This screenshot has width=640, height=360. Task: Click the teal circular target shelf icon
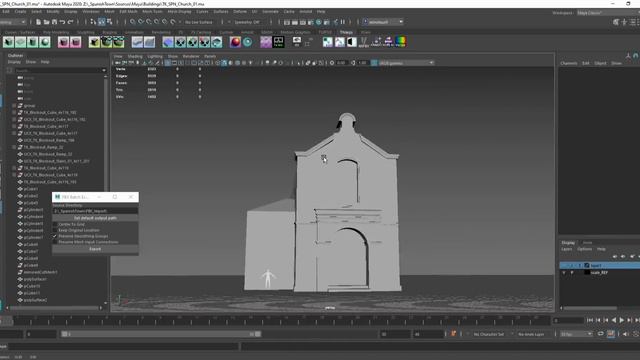[247, 42]
